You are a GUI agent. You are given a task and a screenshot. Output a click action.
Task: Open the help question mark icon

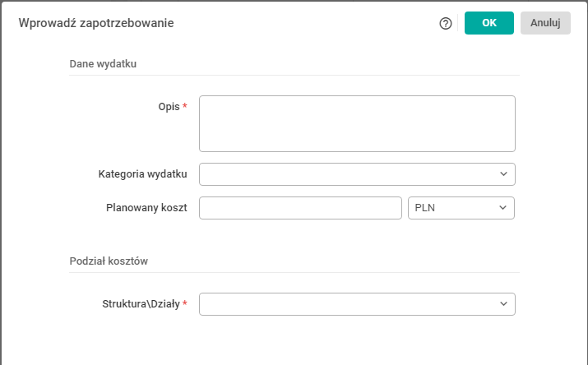tap(446, 23)
